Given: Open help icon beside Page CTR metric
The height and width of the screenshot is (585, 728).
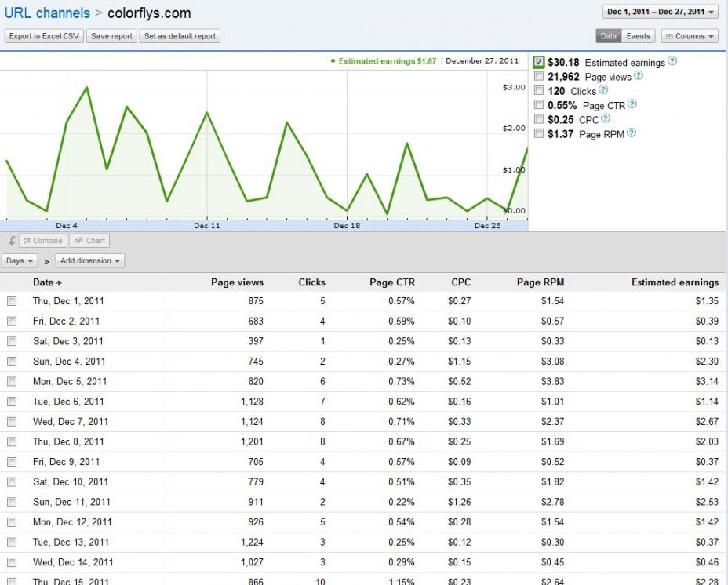Looking at the screenshot, I should 632,104.
